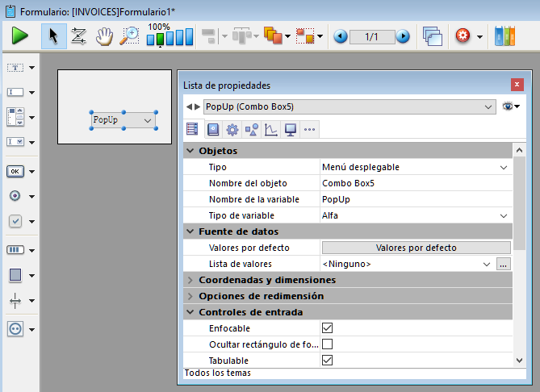Choose the static text object tool
Image resolution: width=540 pixels, height=392 pixels.
[x=15, y=68]
